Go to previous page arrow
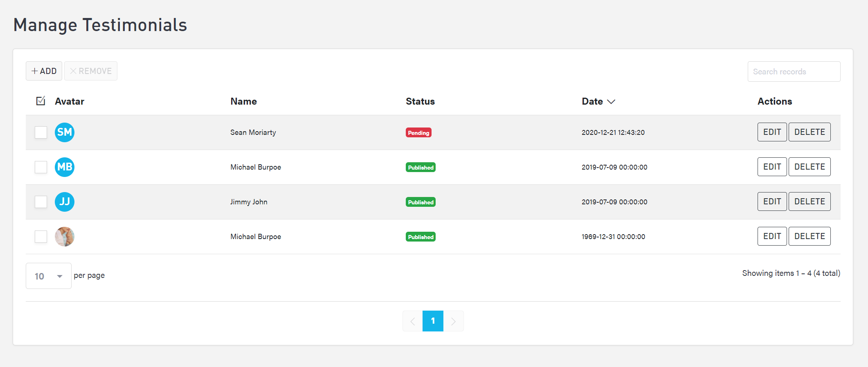This screenshot has width=868, height=367. 412,321
